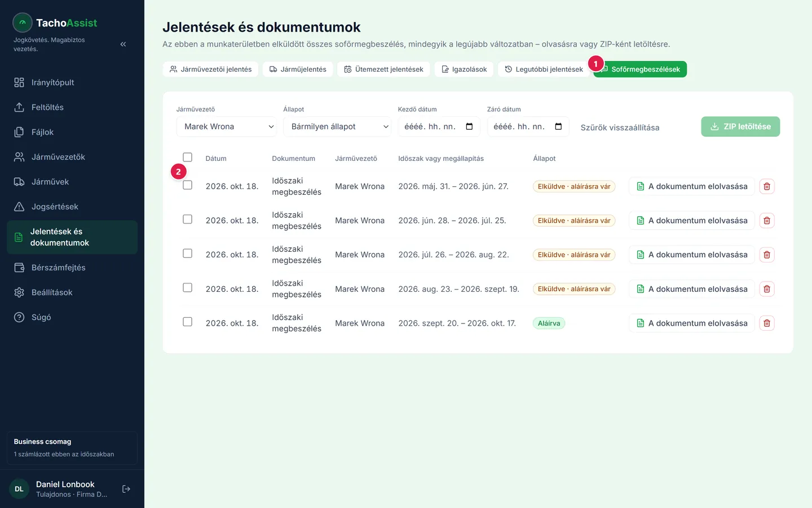Select row for aug. 23. – szept. 19. period
Screen dimensions: 812x508
[x=188, y=287]
